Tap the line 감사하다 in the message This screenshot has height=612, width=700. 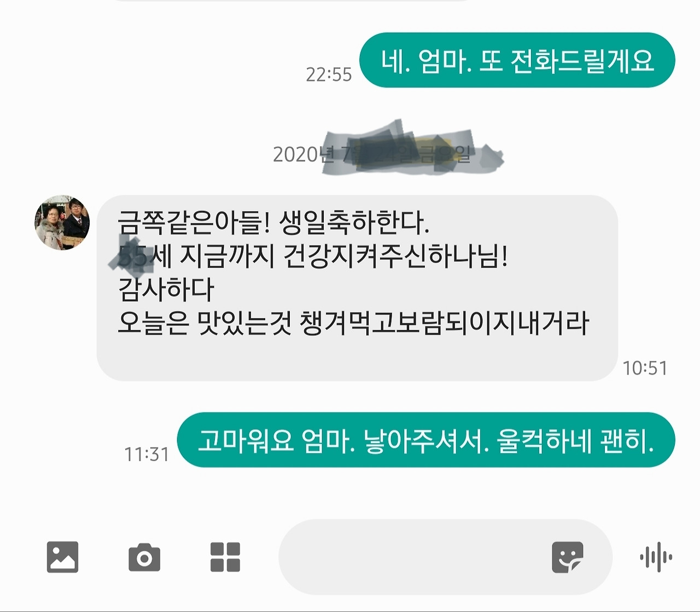166,289
